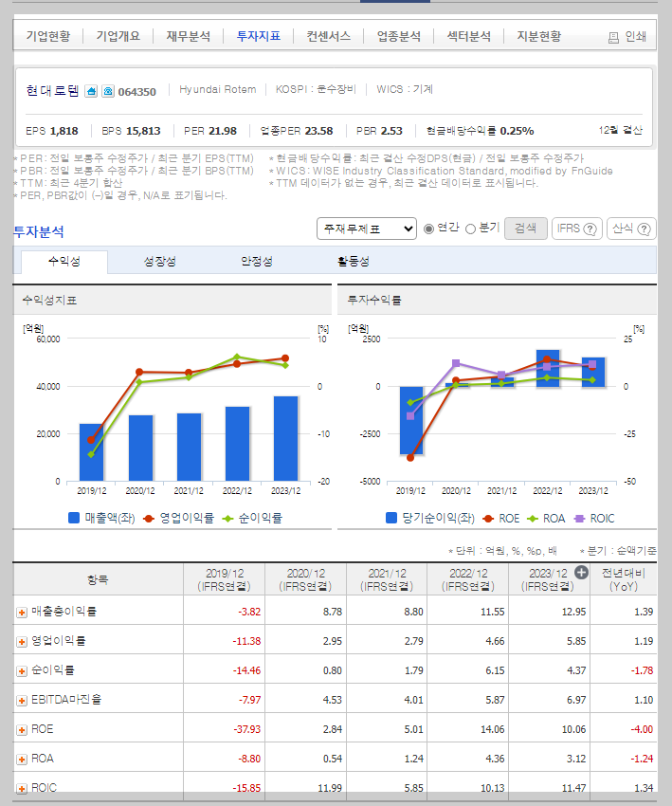Toggle the ROIC purple legend marker
Image resolution: width=672 pixels, height=806 pixels.
(579, 519)
